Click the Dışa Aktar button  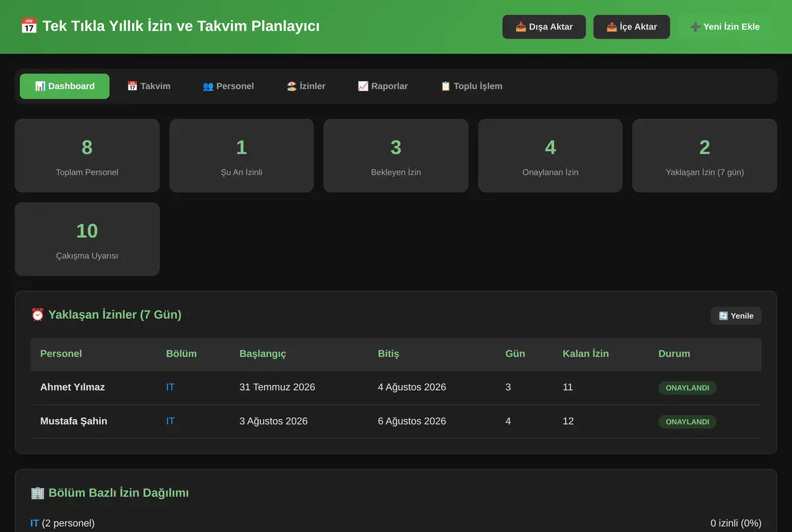(544, 27)
